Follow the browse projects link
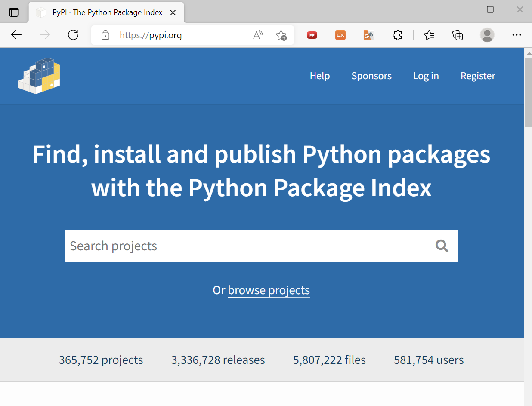Image resolution: width=532 pixels, height=406 pixels. (x=269, y=290)
